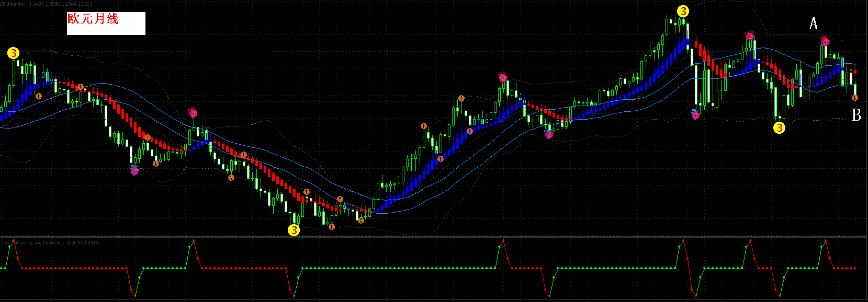Click the 'Jim, but not as we know it' indicator label

tap(31, 243)
